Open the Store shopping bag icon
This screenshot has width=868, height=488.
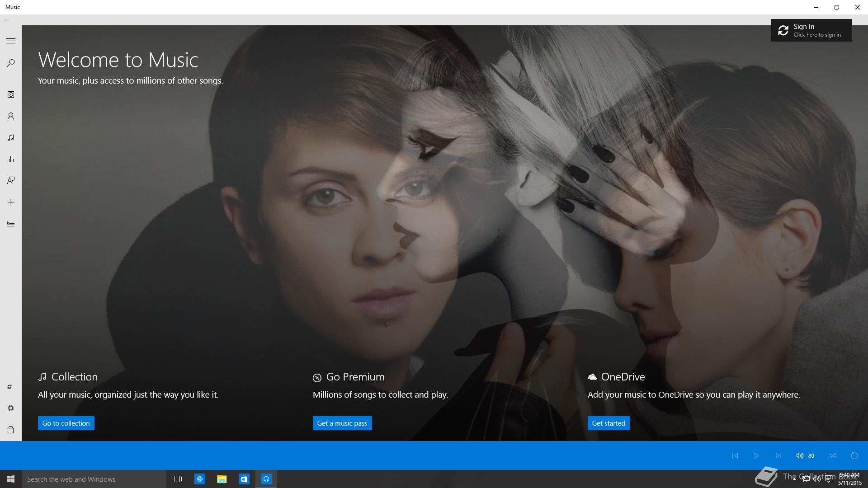point(11,430)
